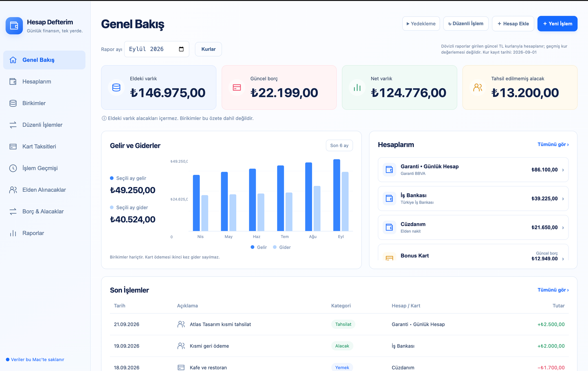
Task: Click Tümünü gör link in Son İşlemler
Action: click(553, 290)
